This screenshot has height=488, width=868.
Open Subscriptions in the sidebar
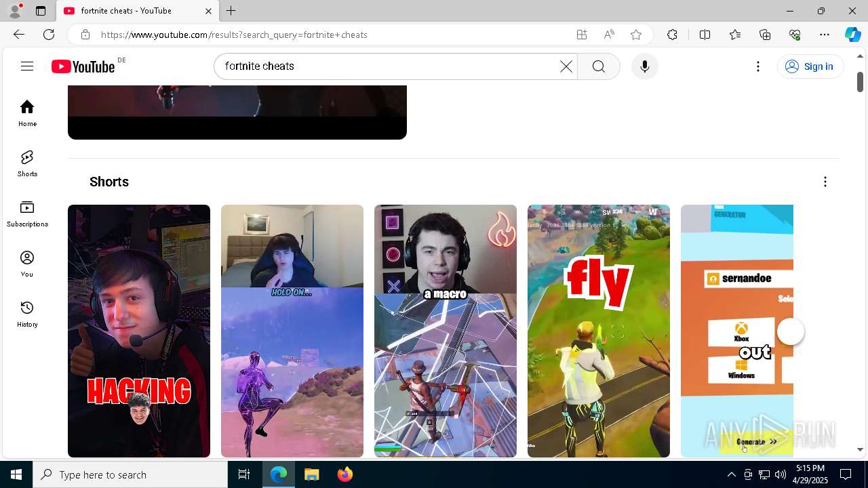pyautogui.click(x=27, y=213)
